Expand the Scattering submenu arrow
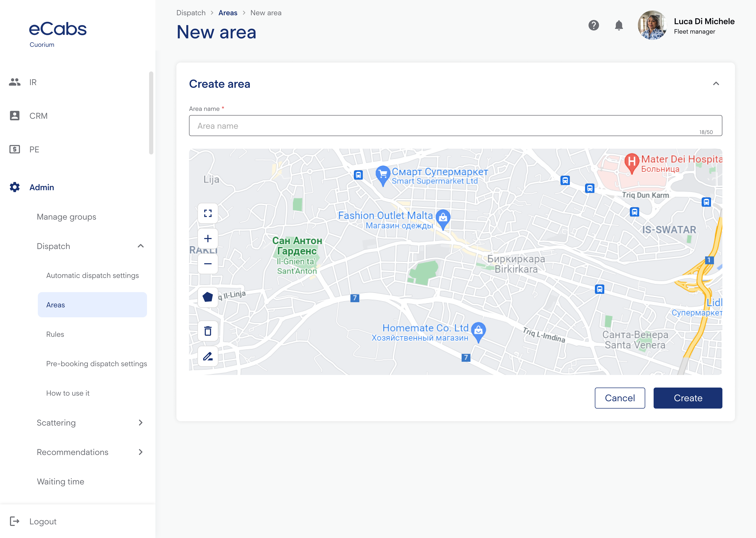The height and width of the screenshot is (538, 756). [141, 422]
